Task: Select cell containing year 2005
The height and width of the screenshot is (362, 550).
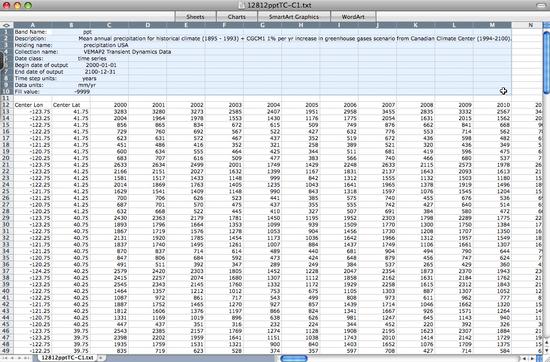Action: [x=301, y=105]
